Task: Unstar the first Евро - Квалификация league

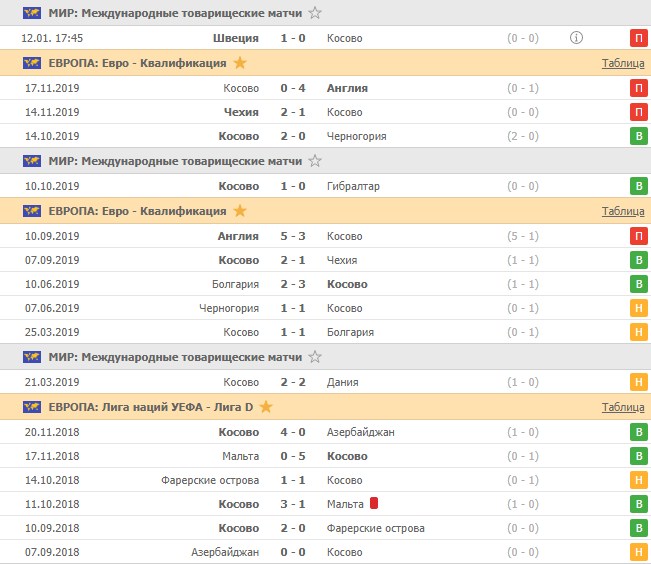Action: (239, 63)
